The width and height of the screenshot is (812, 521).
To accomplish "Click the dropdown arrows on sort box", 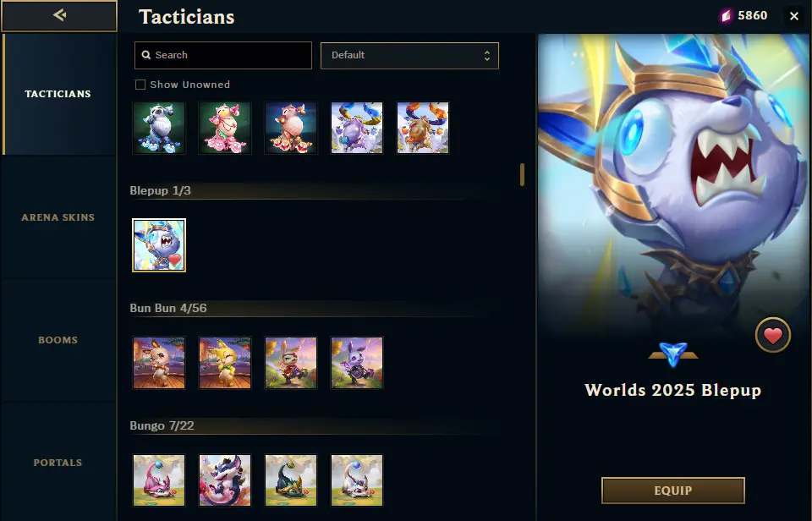I will click(487, 56).
